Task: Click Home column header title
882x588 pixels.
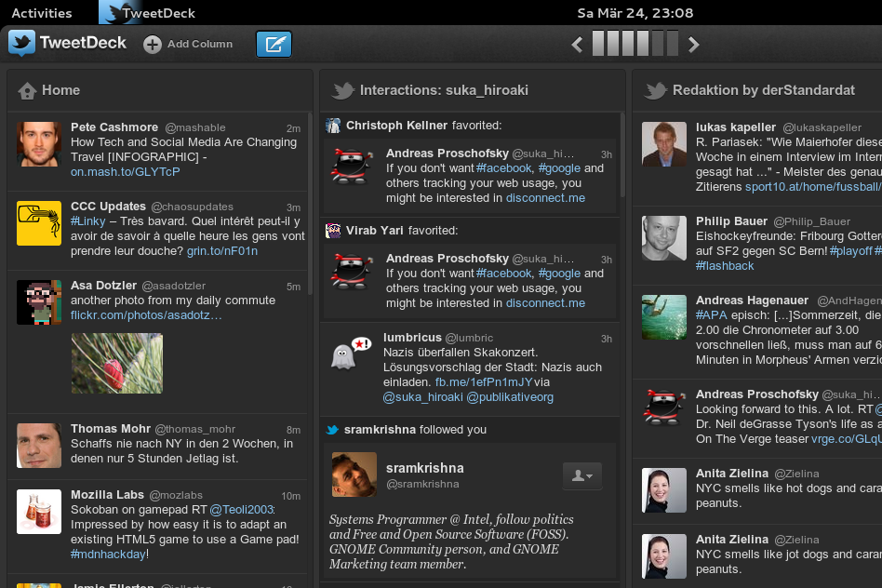Action: pos(60,90)
